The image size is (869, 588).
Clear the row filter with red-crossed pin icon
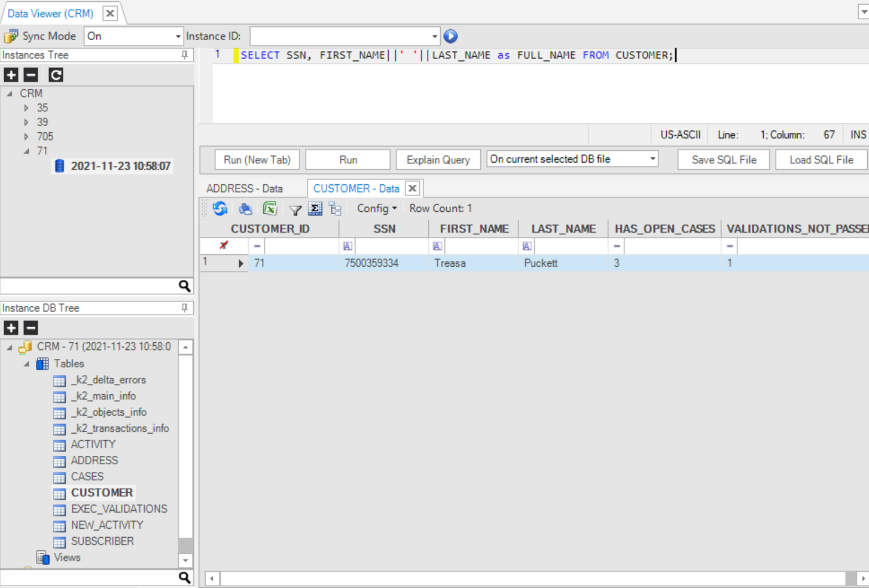click(x=224, y=245)
